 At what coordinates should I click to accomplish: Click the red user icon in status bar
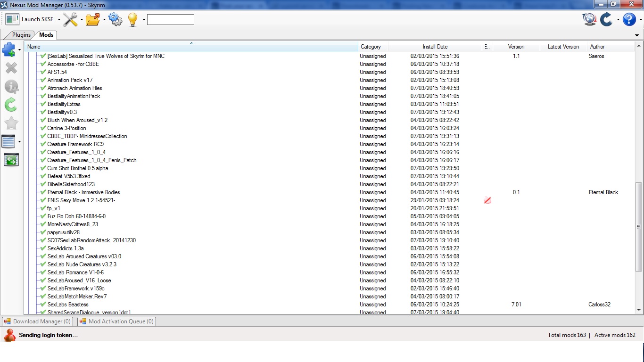tap(10, 335)
